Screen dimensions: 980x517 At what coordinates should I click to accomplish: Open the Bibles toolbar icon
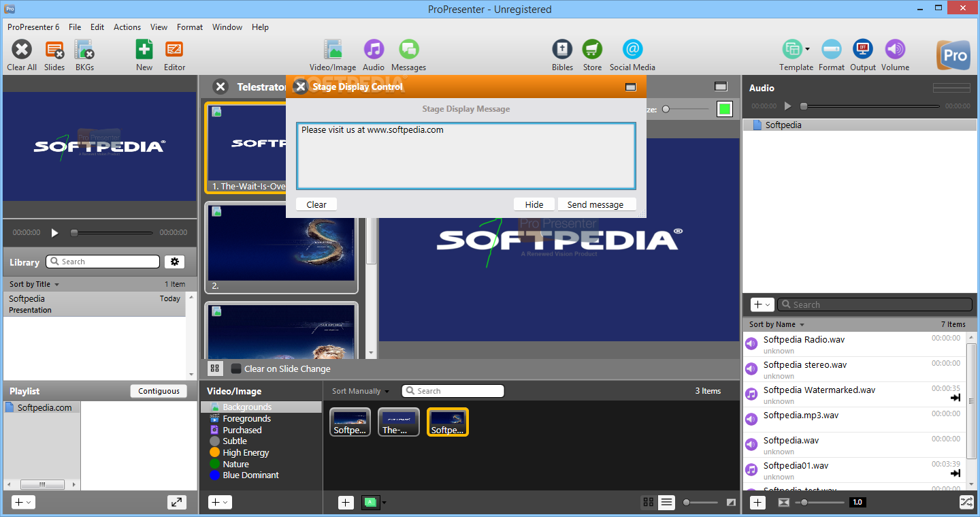pos(562,50)
